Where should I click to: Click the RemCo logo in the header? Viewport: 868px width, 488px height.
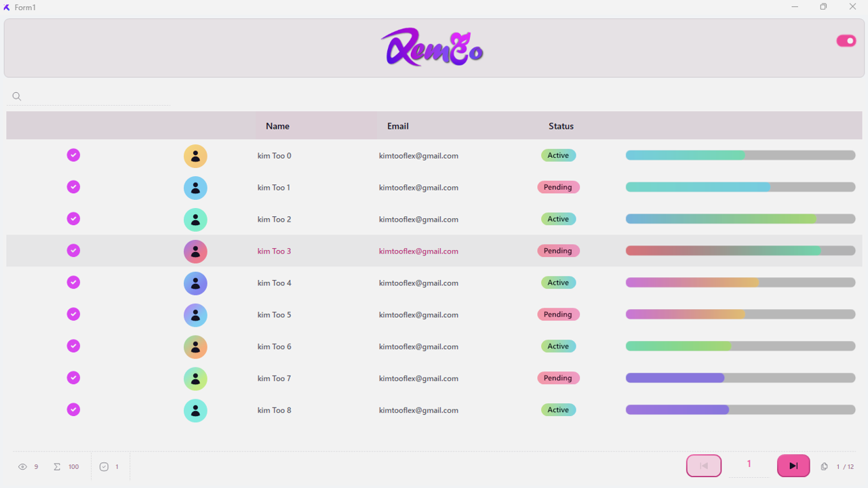click(x=432, y=47)
